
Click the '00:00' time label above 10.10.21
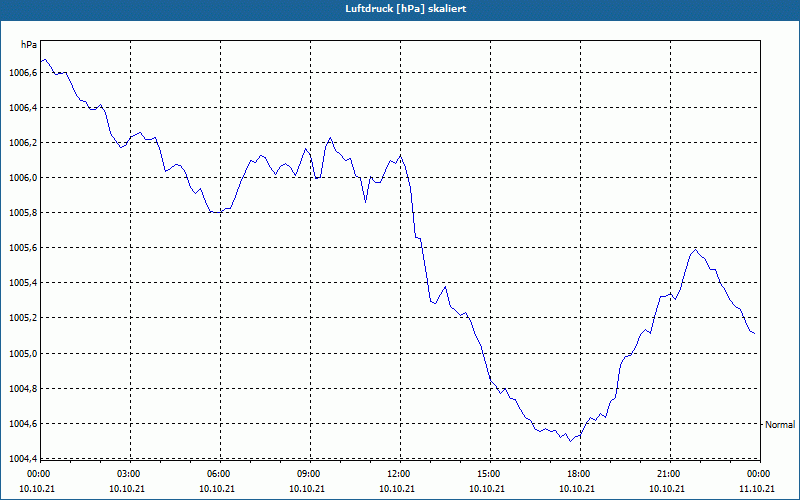click(38, 474)
